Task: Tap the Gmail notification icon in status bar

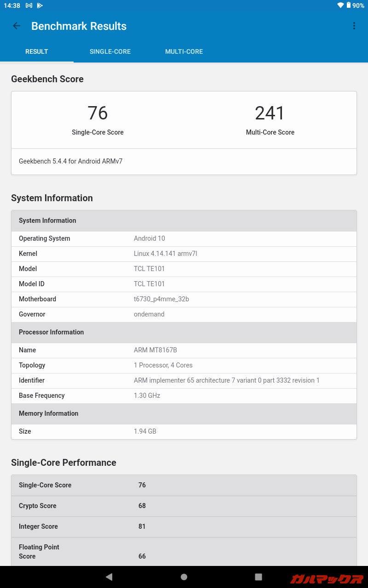Action: pyautogui.click(x=29, y=6)
